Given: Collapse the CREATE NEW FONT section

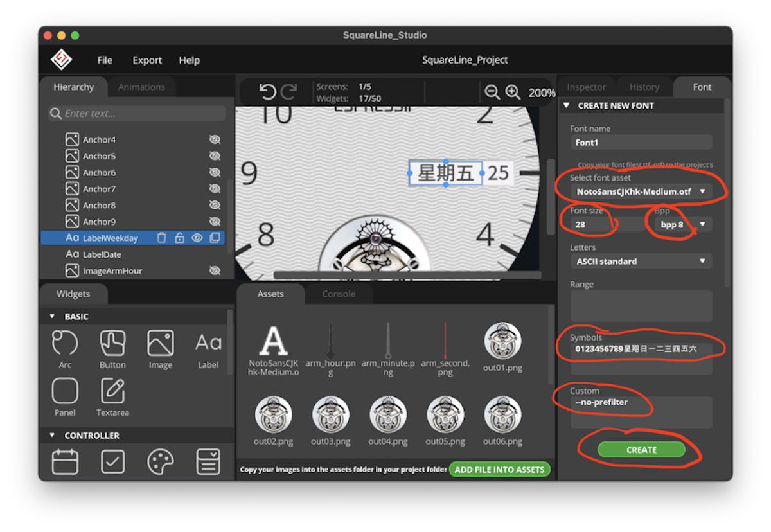Looking at the screenshot, I should click(x=567, y=105).
